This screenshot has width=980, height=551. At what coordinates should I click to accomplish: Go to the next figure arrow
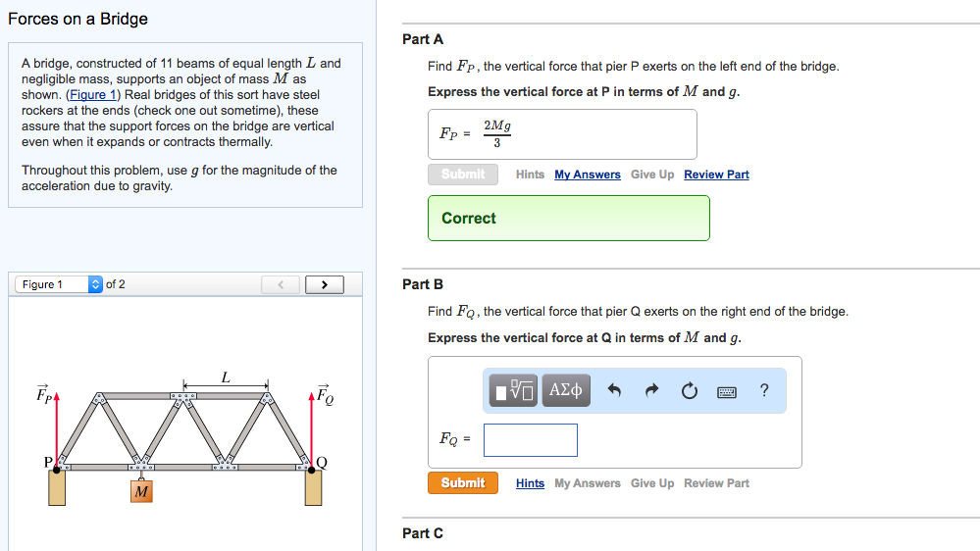click(x=325, y=284)
